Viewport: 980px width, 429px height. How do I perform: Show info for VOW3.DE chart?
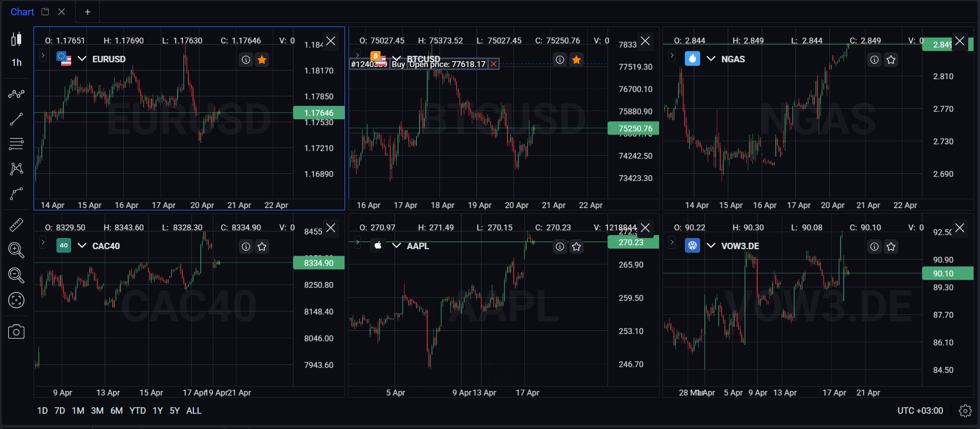(x=875, y=246)
